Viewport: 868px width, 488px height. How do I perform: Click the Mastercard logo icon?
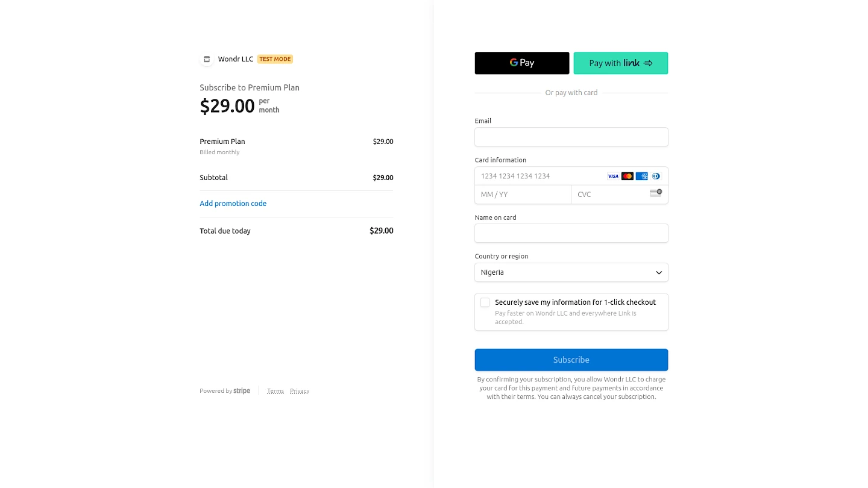tap(627, 177)
